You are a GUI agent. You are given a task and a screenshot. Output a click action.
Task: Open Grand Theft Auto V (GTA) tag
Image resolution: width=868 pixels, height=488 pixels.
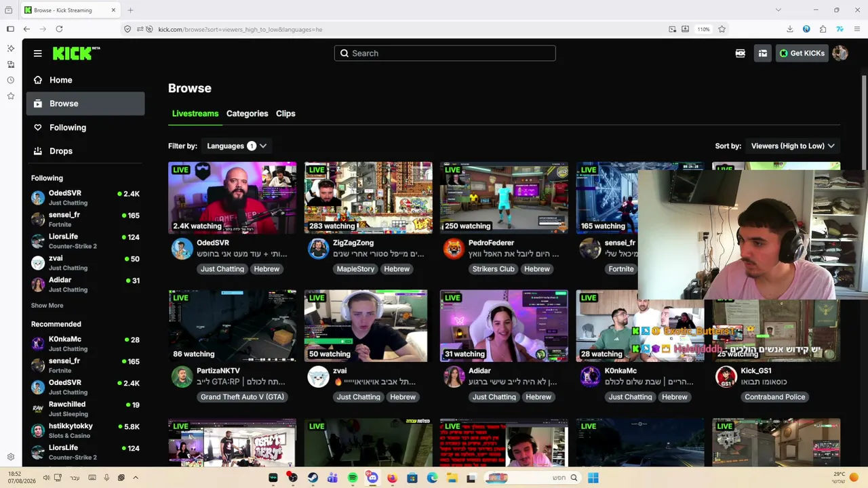(x=242, y=397)
